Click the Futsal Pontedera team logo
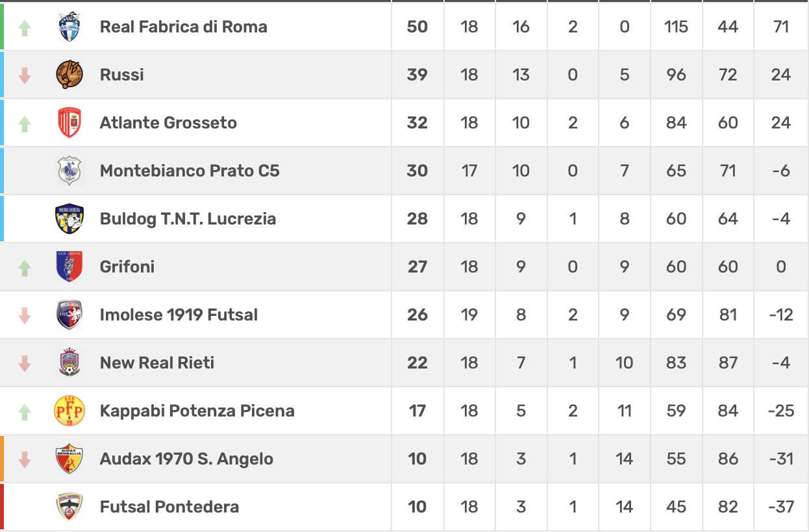This screenshot has height=532, width=809. [69, 507]
